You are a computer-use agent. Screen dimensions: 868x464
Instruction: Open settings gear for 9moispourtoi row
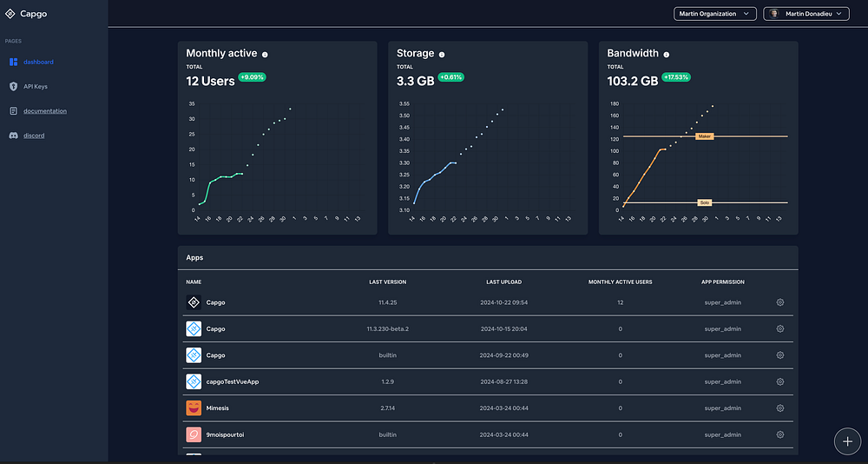coord(780,434)
